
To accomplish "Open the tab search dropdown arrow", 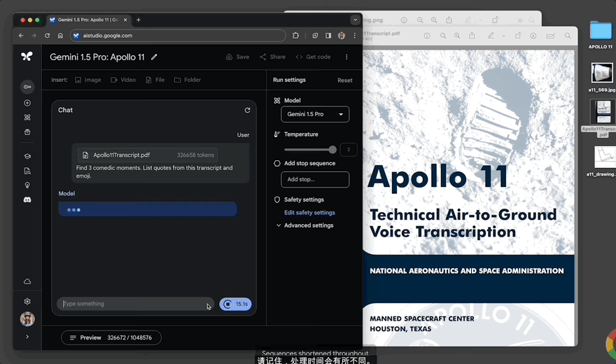I will pos(355,20).
